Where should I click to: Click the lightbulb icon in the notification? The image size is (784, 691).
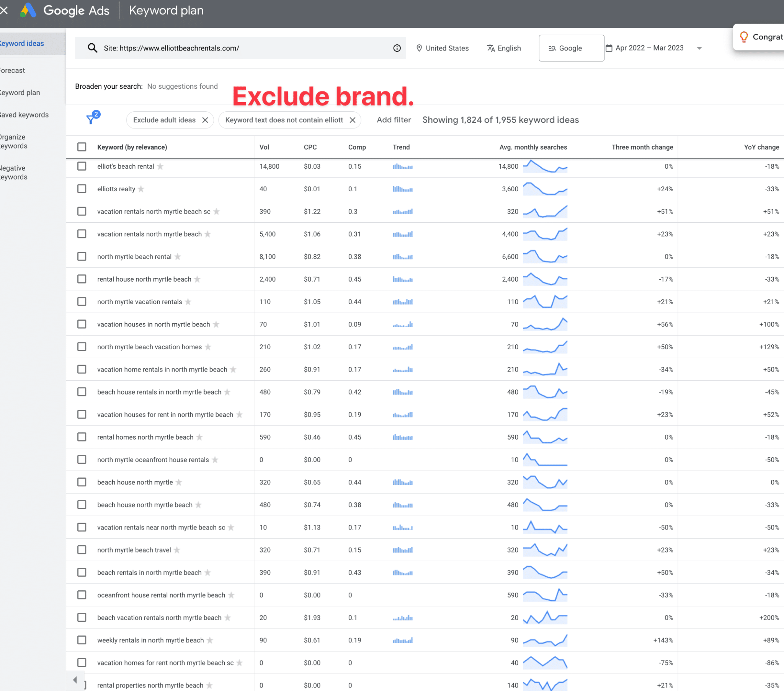(x=744, y=37)
